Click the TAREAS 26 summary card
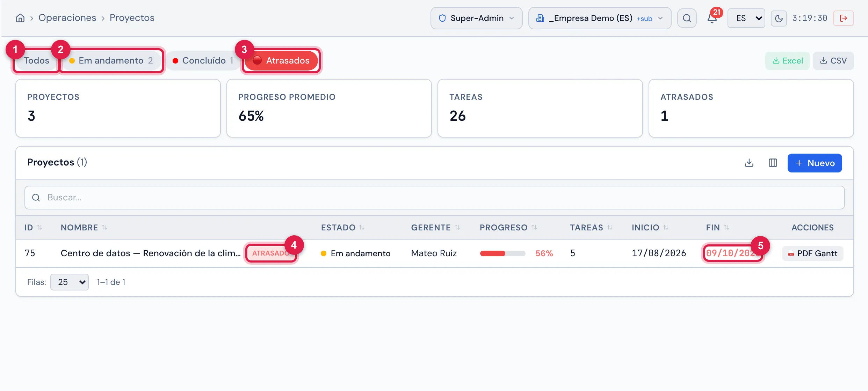The image size is (868, 391). coord(540,108)
